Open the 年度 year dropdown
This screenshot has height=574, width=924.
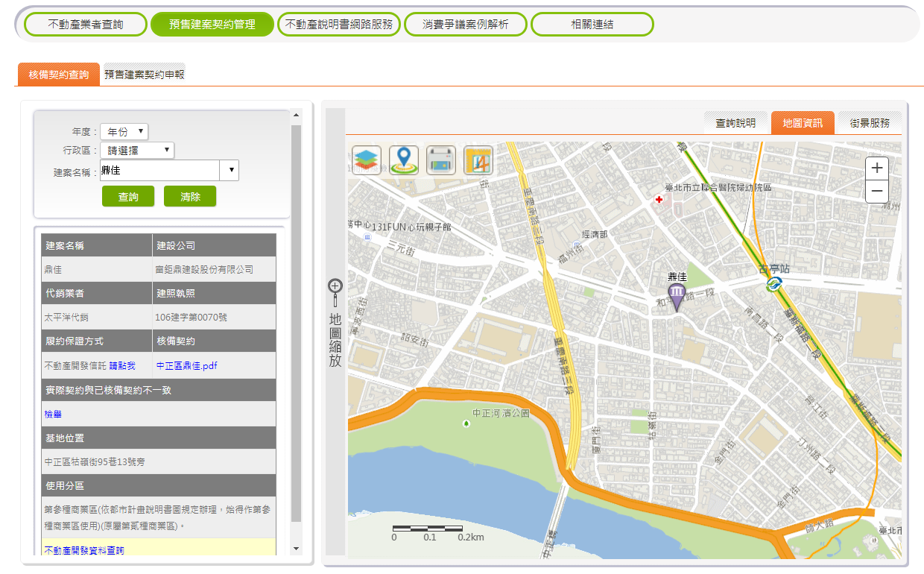tap(124, 132)
